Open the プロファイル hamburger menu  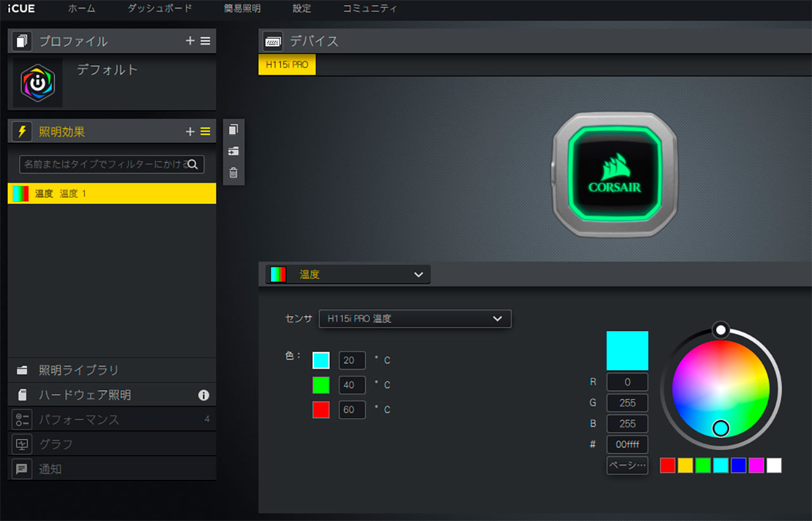205,41
